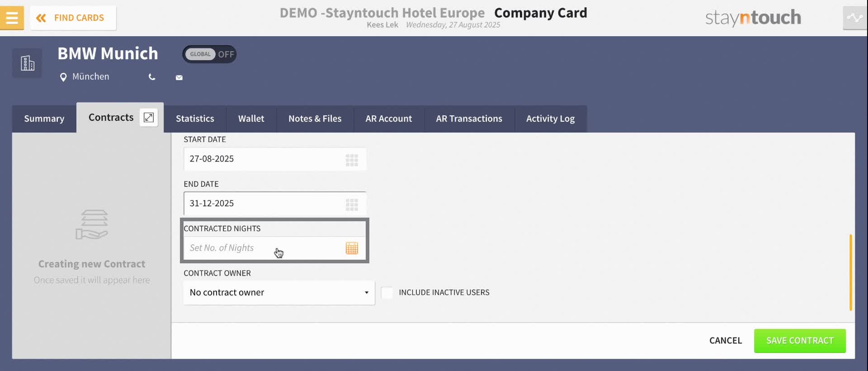The width and height of the screenshot is (868, 371).
Task: Go to Notes & Files tab
Action: click(315, 119)
